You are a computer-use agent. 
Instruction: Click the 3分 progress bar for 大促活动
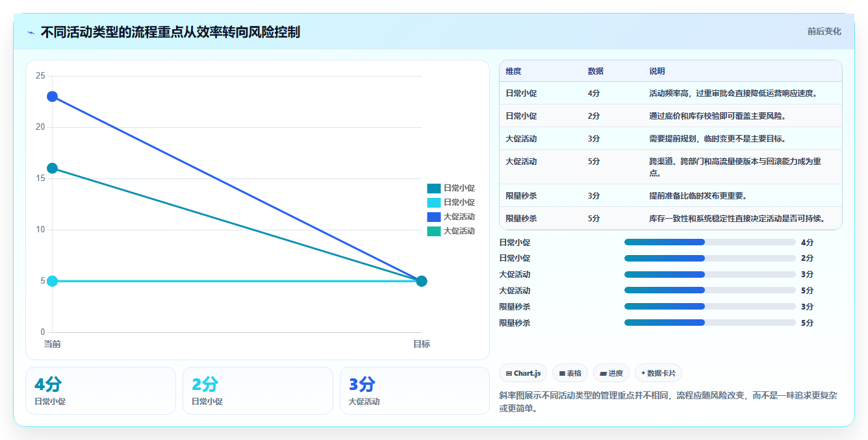tap(710, 275)
